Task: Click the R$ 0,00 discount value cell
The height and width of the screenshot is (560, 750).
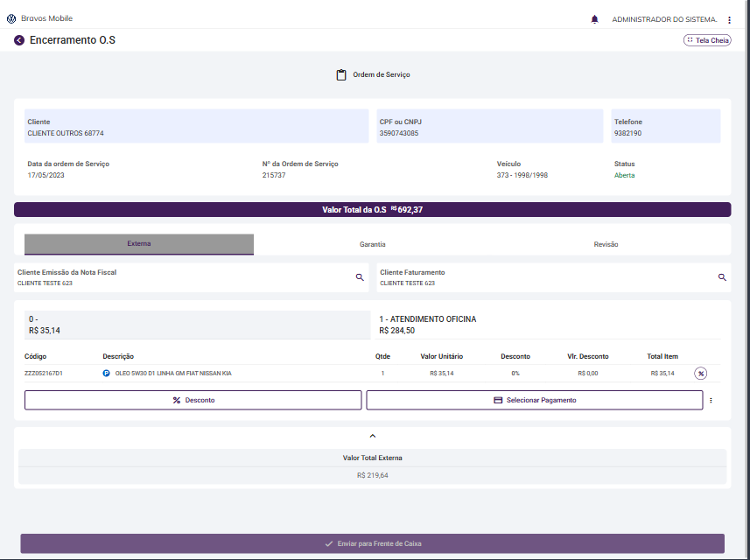Action: pyautogui.click(x=588, y=374)
